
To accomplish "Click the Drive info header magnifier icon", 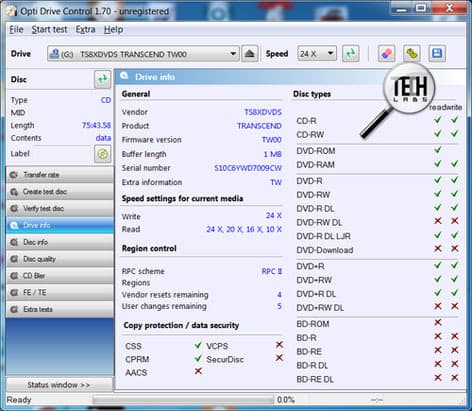I will (x=124, y=76).
